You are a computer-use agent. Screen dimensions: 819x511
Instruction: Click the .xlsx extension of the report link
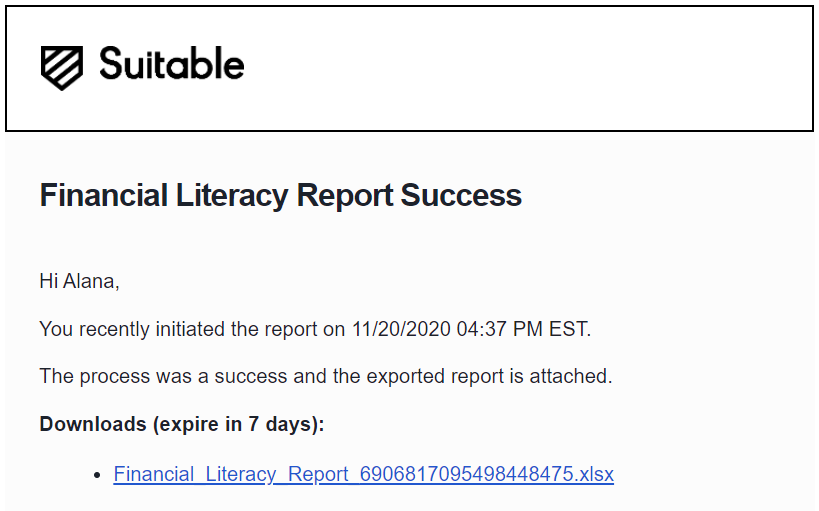pos(594,474)
